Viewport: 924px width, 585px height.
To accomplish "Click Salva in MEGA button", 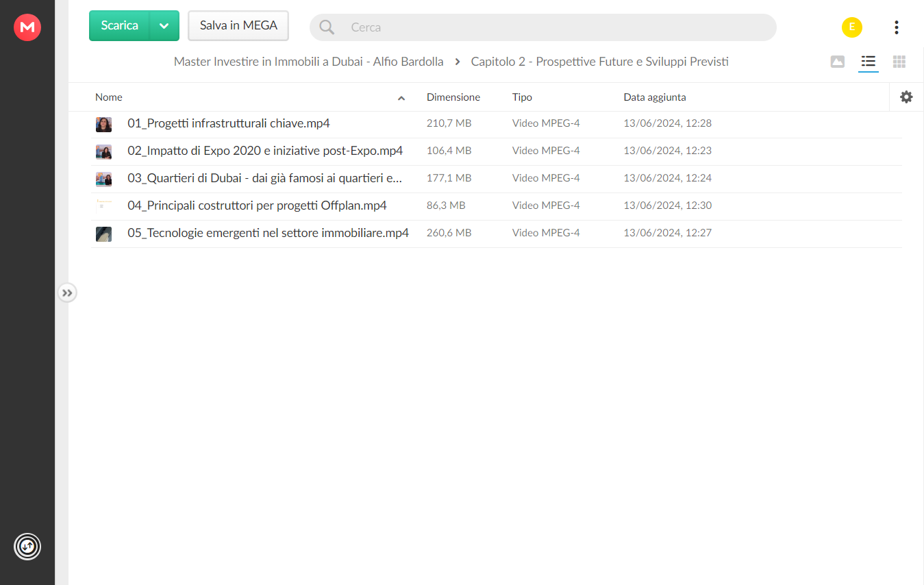I will coord(238,26).
